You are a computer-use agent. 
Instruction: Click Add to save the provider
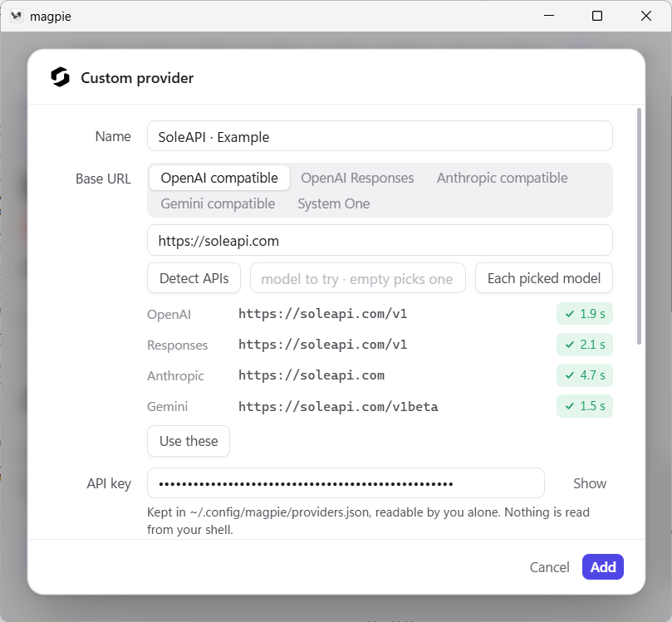602,566
